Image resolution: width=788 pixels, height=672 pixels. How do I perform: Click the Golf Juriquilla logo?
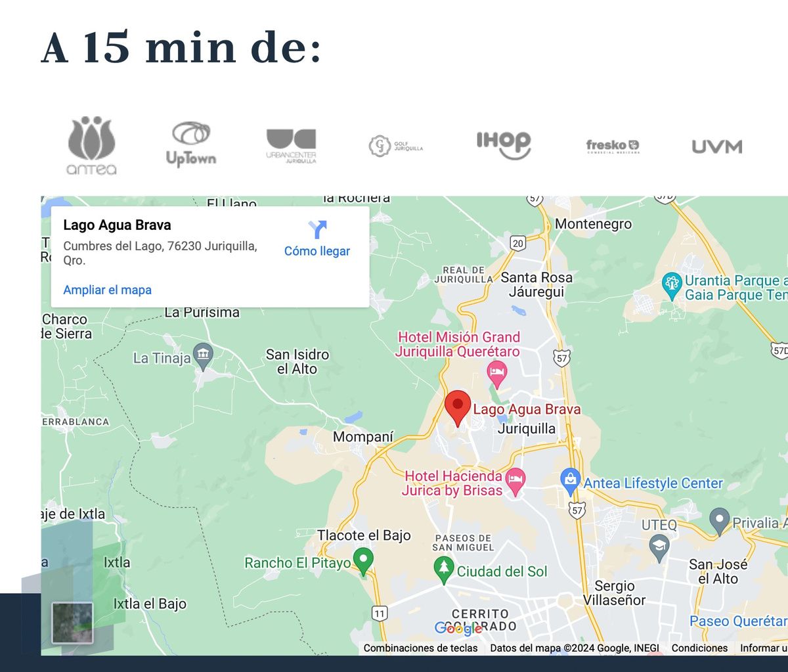[395, 145]
